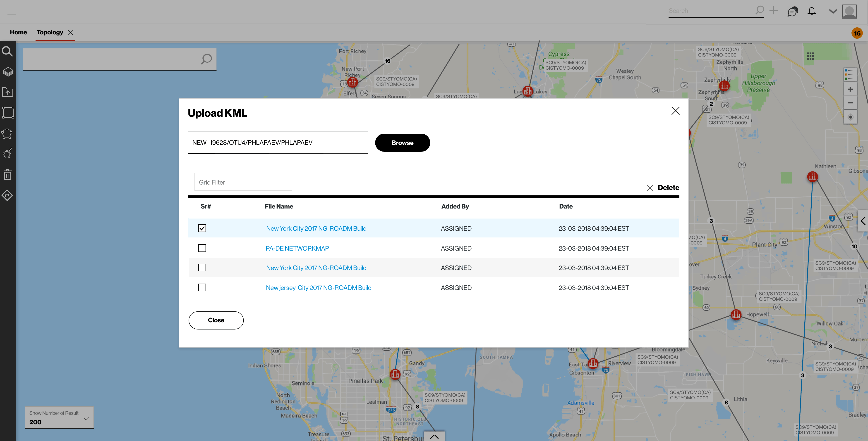868x441 pixels.
Task: Open the PA-DE NETWORKMAP file link
Action: tap(297, 248)
